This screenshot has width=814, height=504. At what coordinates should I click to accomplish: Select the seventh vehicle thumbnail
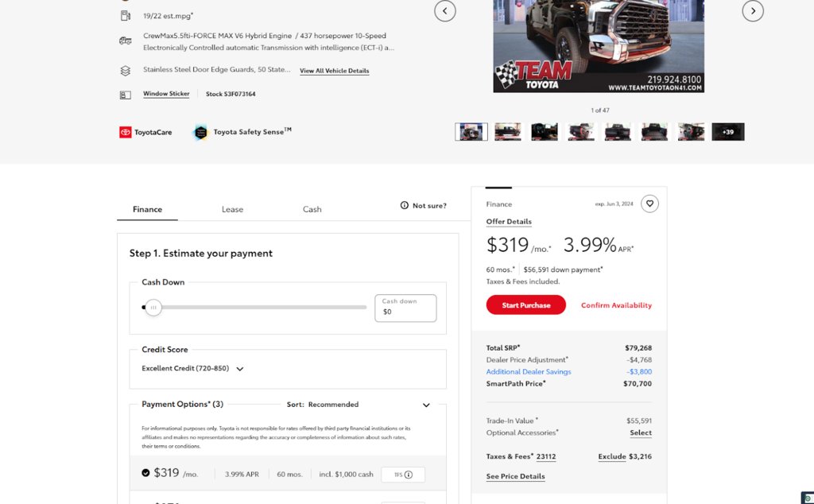pos(691,132)
